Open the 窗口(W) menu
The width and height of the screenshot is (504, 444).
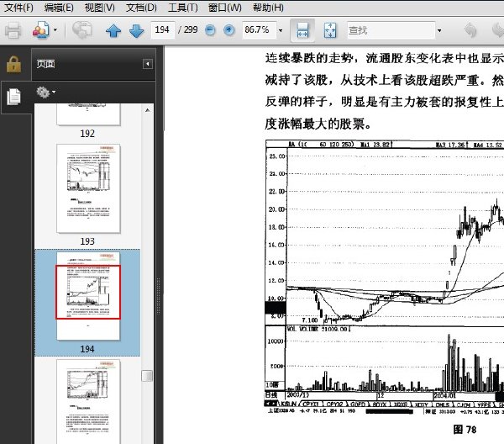[x=224, y=8]
